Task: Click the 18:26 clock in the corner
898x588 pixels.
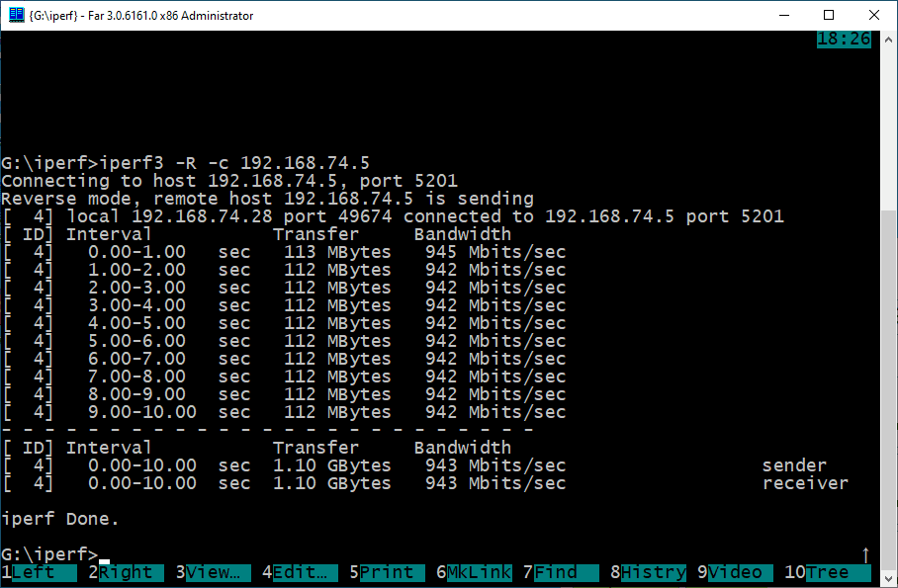Action: point(844,39)
